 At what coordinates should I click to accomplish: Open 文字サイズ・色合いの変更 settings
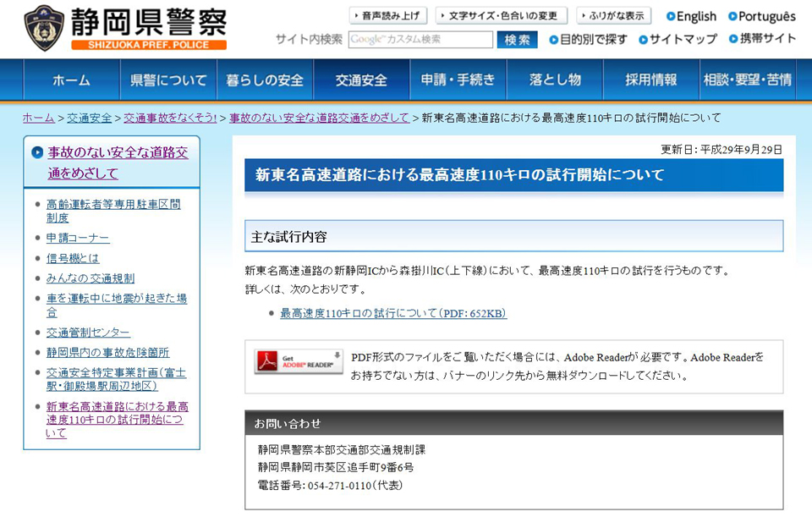coord(502,16)
